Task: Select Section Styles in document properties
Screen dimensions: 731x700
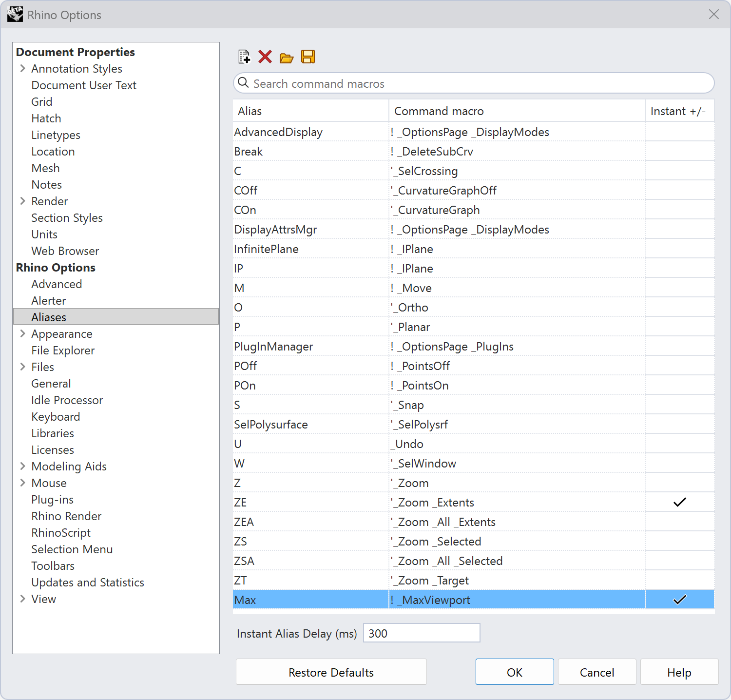Action: (67, 218)
